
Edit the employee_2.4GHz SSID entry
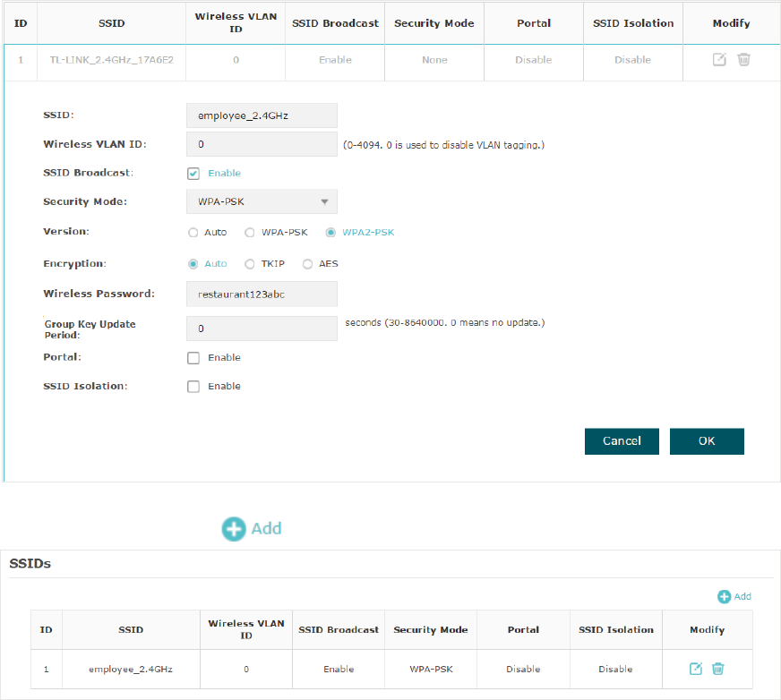click(x=696, y=669)
